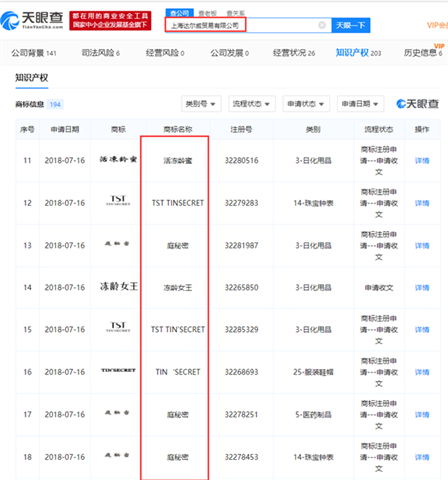Click the 天眼一下 search button
This screenshot has width=448, height=480.
click(x=351, y=25)
